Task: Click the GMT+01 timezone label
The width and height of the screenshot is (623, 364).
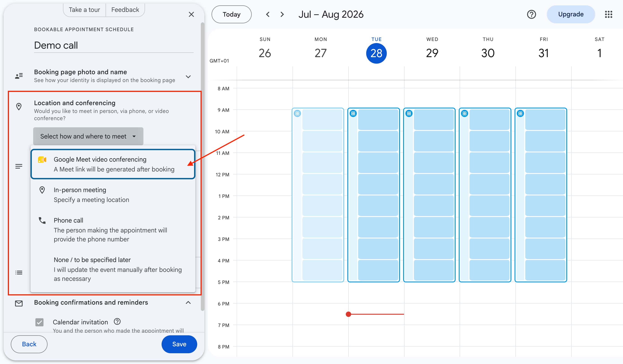Action: (219, 61)
